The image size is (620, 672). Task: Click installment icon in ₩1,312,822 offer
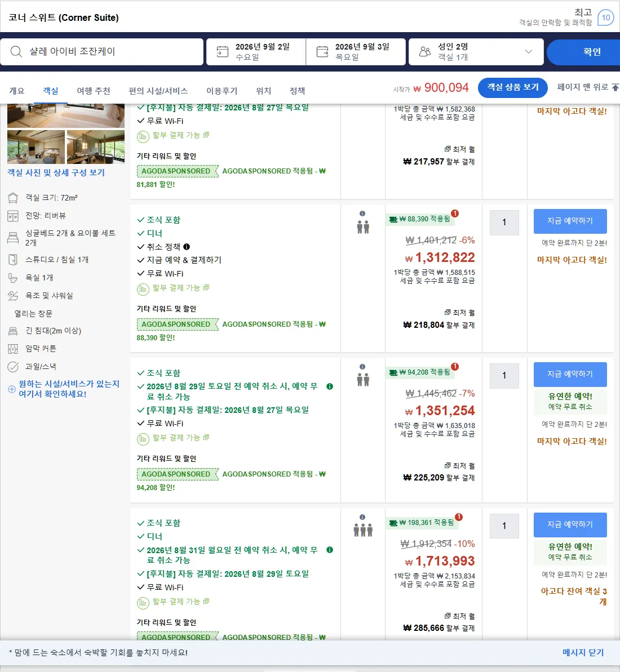point(143,290)
